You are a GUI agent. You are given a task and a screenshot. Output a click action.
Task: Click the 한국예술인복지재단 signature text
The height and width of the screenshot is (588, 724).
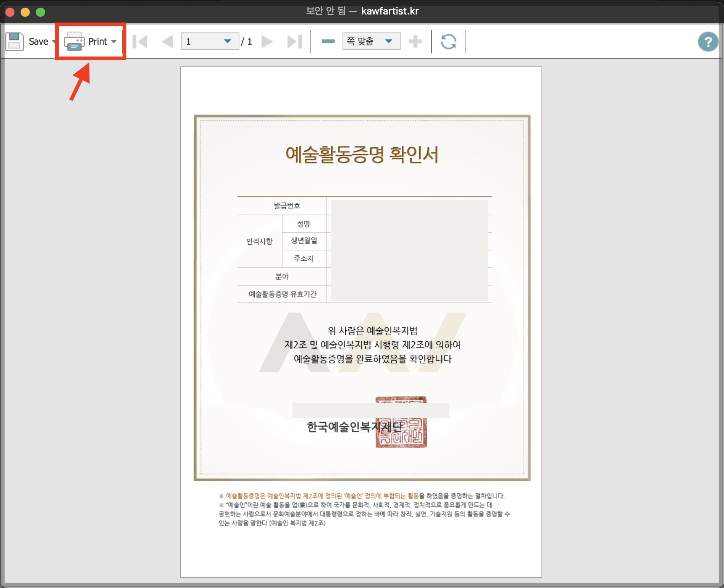pyautogui.click(x=355, y=426)
